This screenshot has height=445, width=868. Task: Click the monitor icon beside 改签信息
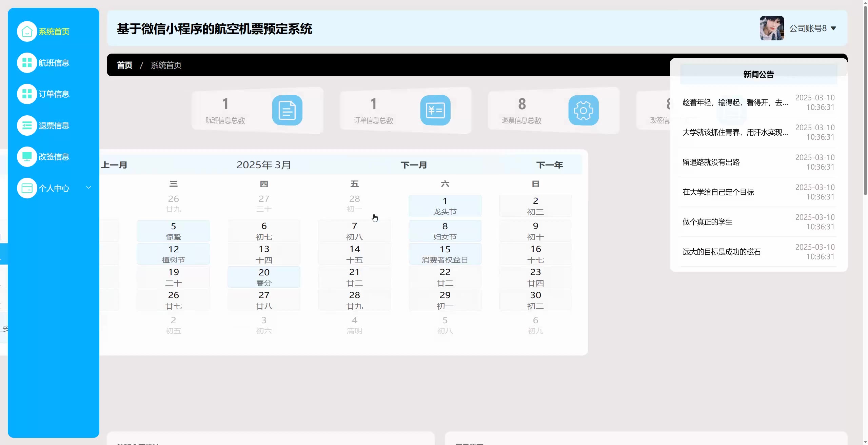(x=27, y=157)
